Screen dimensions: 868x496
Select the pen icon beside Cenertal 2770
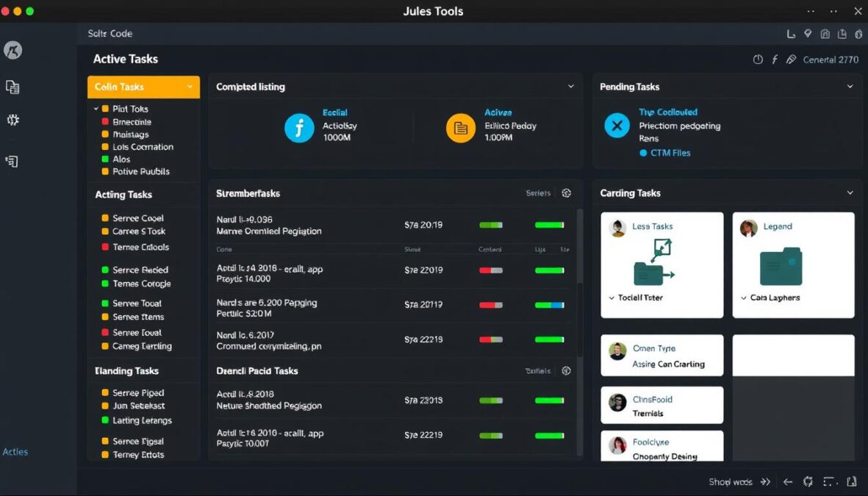pos(792,60)
